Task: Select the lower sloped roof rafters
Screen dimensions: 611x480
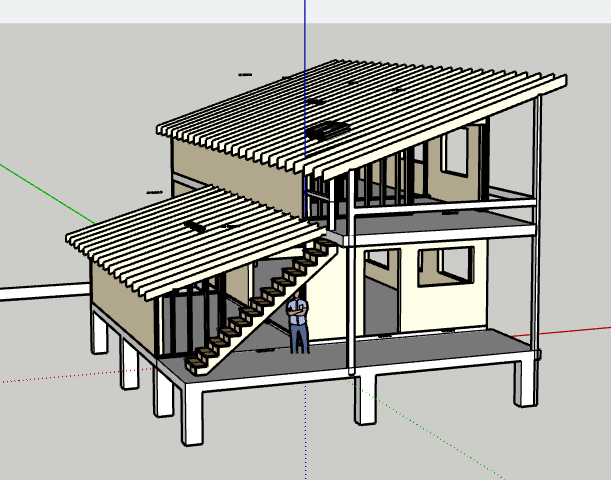Action: tap(195, 242)
